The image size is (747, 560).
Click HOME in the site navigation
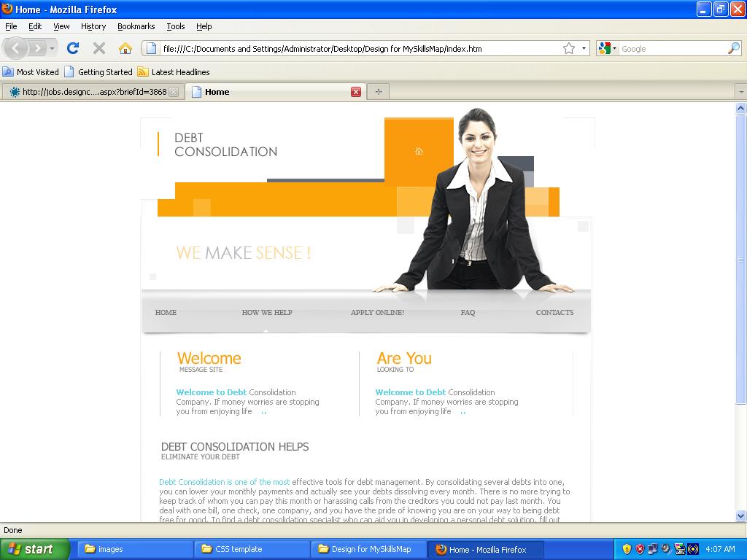point(166,312)
